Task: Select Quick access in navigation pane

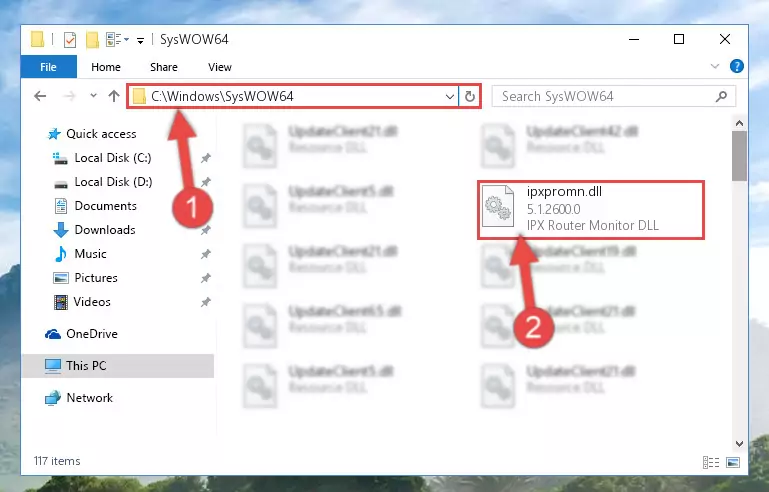Action: (101, 134)
